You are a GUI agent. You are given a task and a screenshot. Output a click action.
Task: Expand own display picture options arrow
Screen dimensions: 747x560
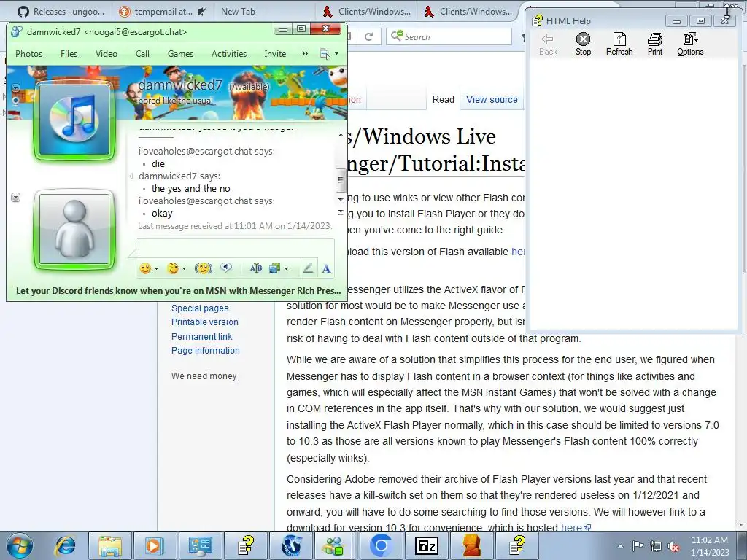(x=16, y=197)
